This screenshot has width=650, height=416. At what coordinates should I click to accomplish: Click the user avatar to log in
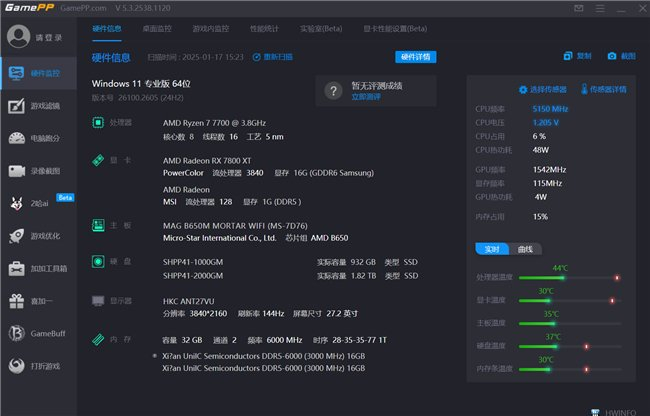click(x=18, y=36)
